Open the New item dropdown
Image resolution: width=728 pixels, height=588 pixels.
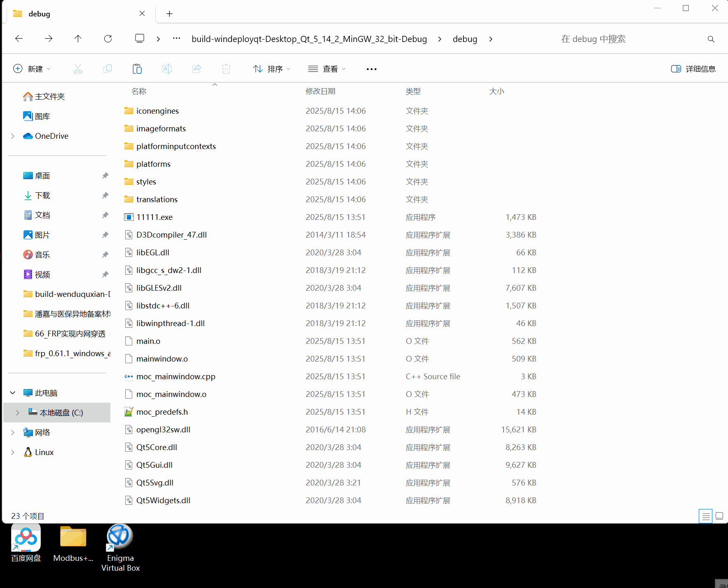(32, 69)
